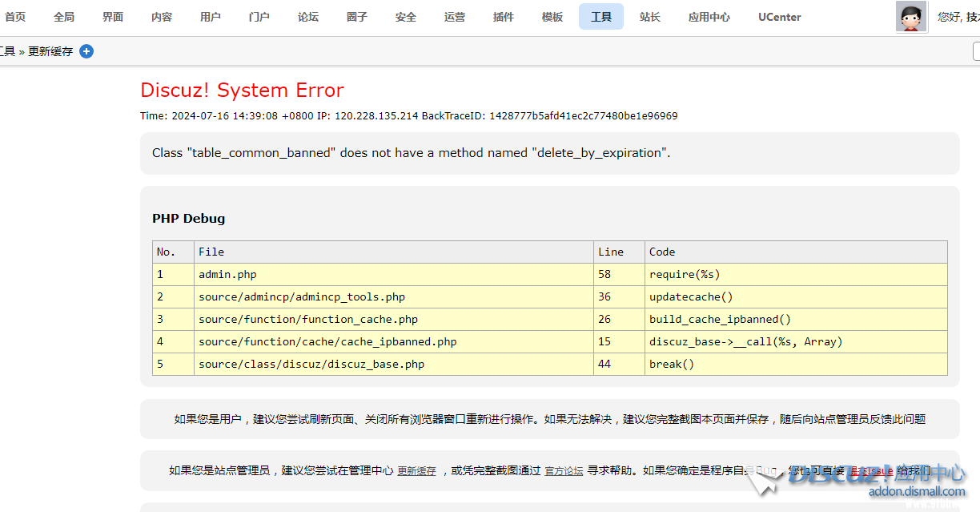Open the 站长 menu
The image size is (980, 512).
(650, 17)
